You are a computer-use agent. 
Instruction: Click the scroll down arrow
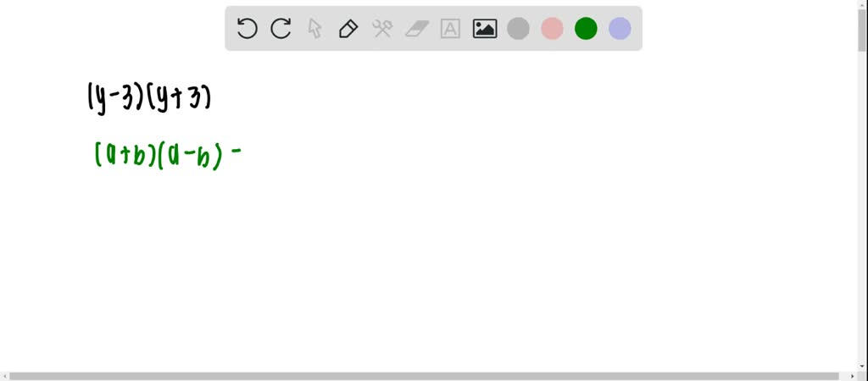click(x=863, y=367)
